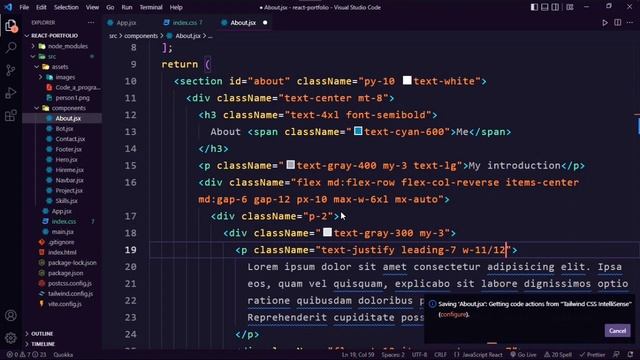Screen dimensions: 640x360
Task: Open the Explorer view in activity bar
Action: (x=11, y=26)
